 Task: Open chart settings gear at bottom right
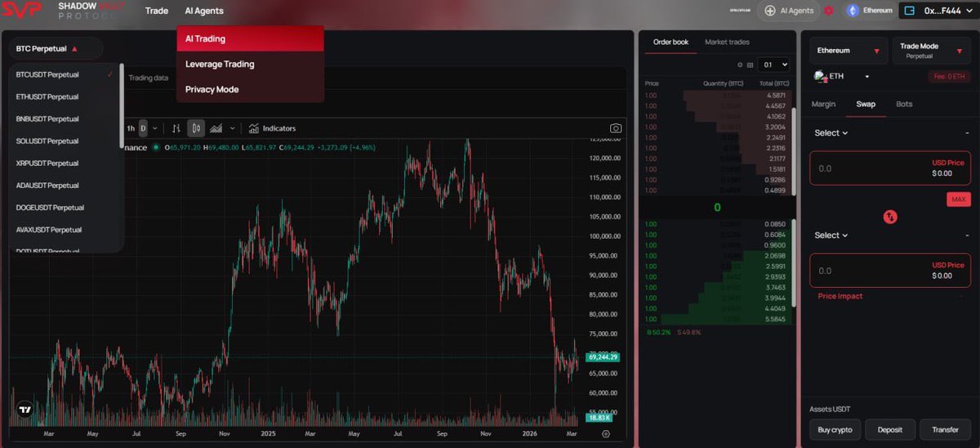(x=605, y=434)
